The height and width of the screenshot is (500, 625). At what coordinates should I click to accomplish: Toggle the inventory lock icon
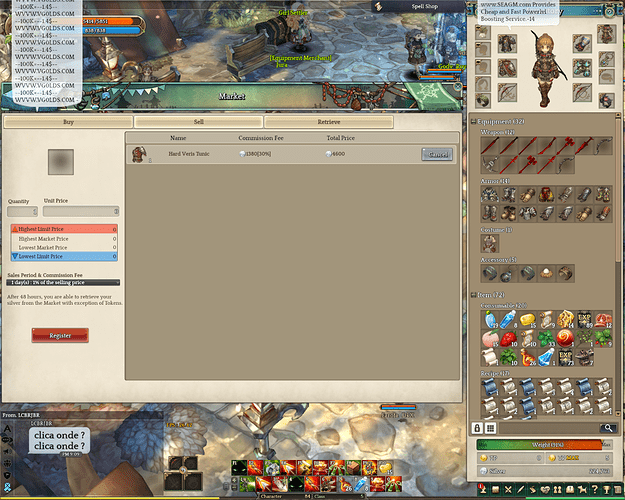(x=478, y=427)
